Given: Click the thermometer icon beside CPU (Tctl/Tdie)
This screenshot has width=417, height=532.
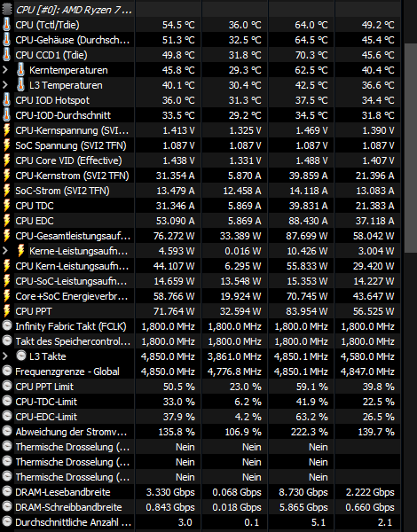Looking at the screenshot, I should 6,25.
